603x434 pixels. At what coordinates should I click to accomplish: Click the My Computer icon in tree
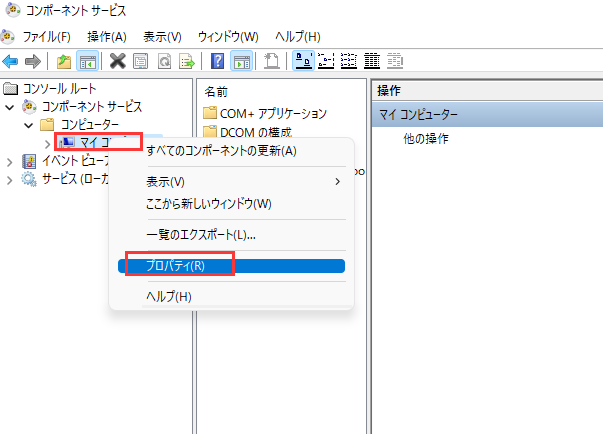[67, 143]
